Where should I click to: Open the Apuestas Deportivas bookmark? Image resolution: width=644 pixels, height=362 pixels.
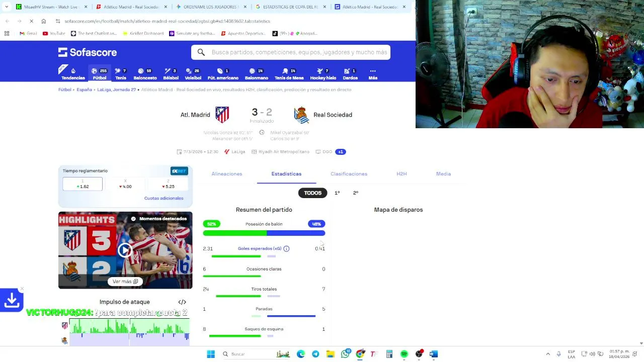coord(243,34)
